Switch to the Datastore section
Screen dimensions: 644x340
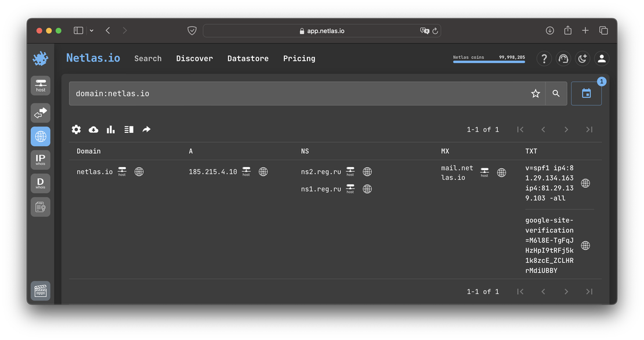click(x=248, y=59)
